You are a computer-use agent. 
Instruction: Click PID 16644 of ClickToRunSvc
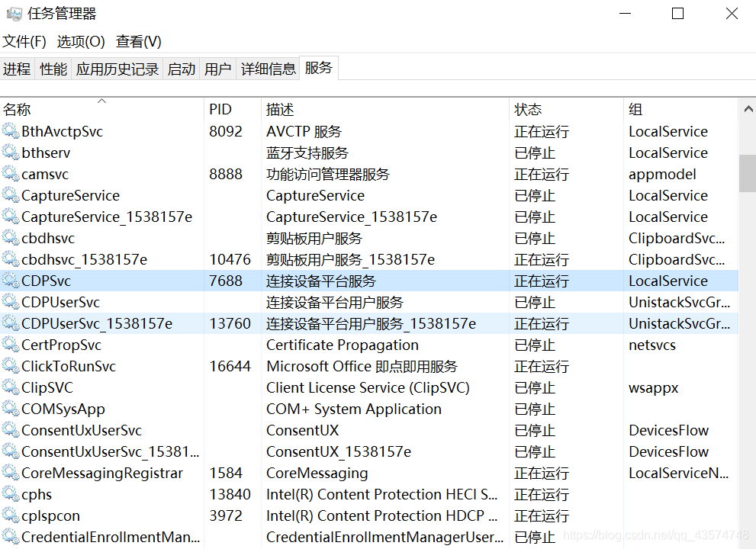[230, 366]
